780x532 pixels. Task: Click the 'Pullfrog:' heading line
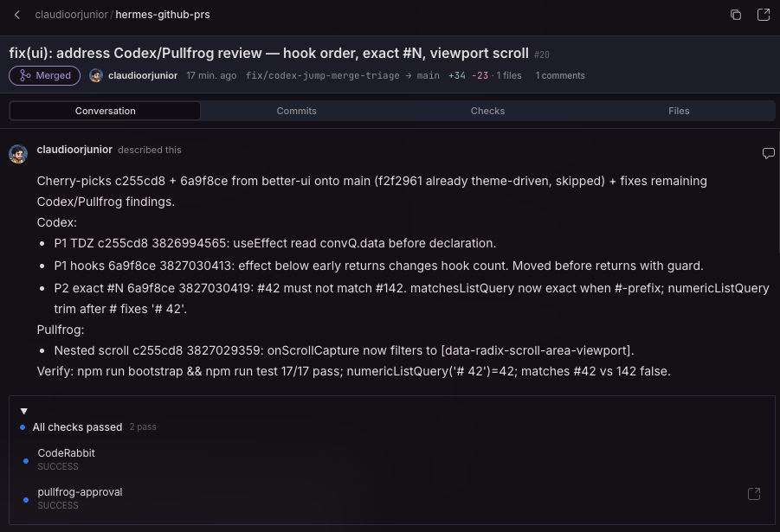click(x=61, y=330)
